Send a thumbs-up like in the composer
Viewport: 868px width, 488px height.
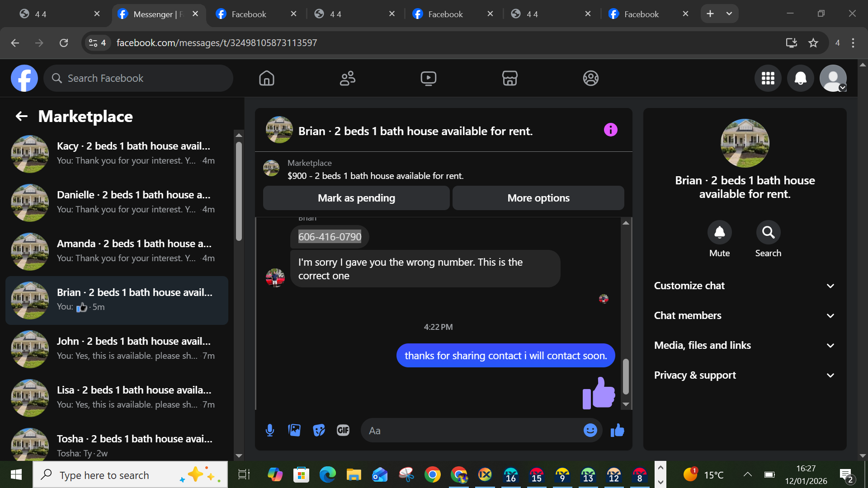tap(617, 430)
